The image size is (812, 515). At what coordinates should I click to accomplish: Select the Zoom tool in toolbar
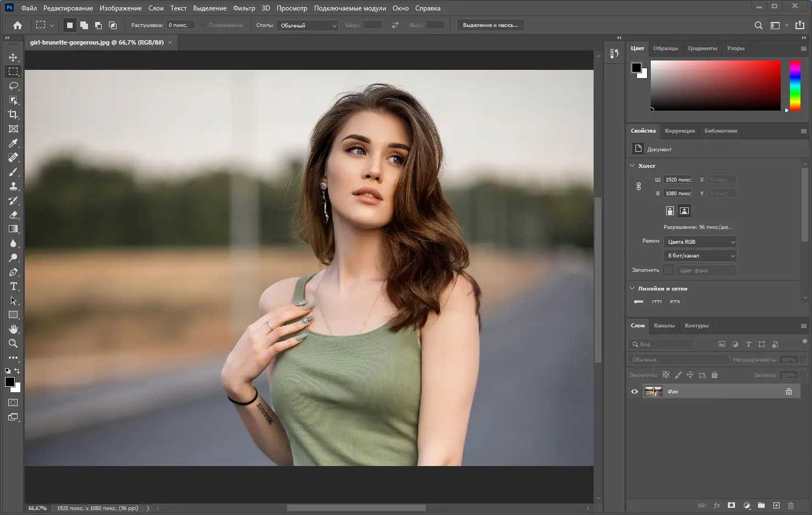13,343
